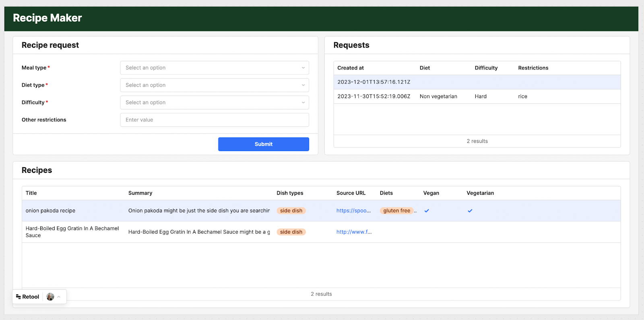Viewport: 644px width, 320px height.
Task: Expand the chevron beside the user avatar
Action: pos(59,297)
